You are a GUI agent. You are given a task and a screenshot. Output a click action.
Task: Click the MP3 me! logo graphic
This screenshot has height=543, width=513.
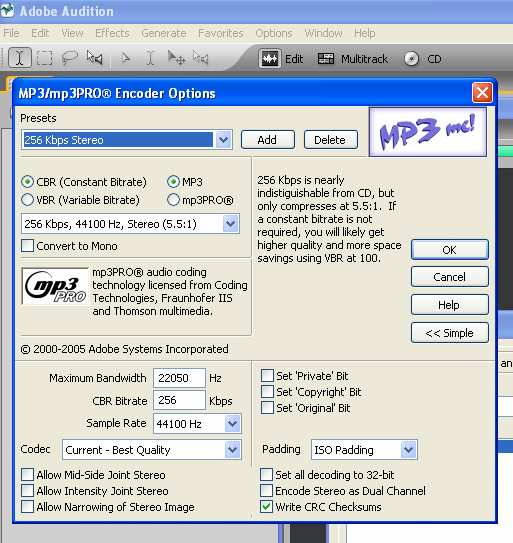[x=428, y=132]
